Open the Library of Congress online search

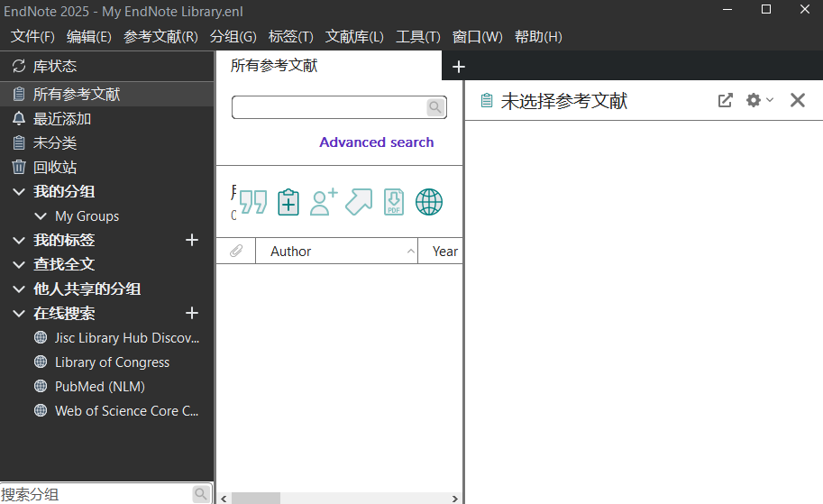113,362
